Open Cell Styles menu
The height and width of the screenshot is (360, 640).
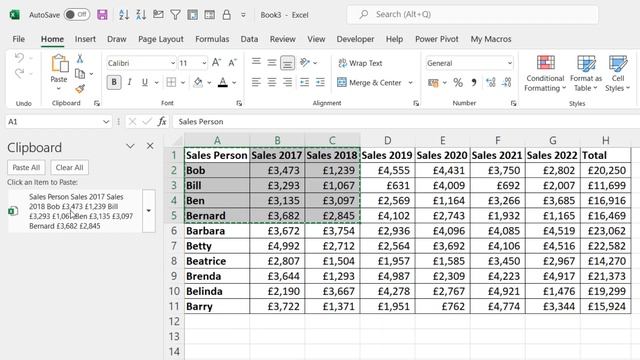(618, 74)
